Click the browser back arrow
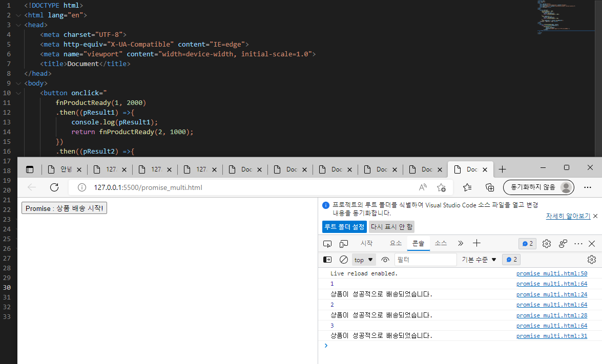The width and height of the screenshot is (602, 364). (32, 187)
